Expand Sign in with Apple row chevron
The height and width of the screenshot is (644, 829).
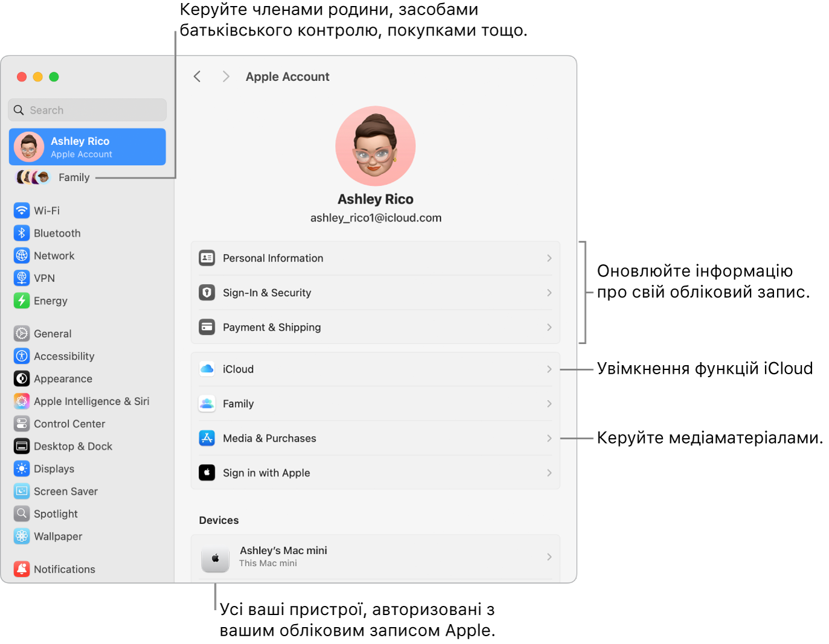point(549,473)
